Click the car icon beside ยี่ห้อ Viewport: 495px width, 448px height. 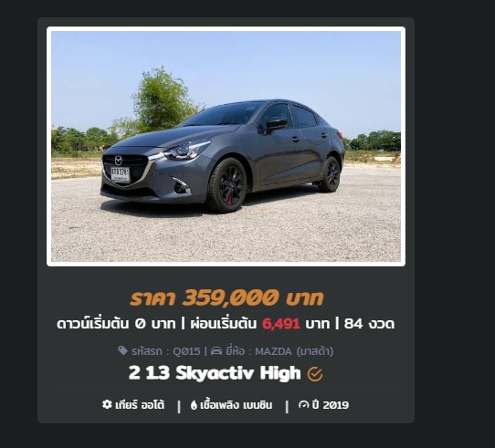coord(216,351)
